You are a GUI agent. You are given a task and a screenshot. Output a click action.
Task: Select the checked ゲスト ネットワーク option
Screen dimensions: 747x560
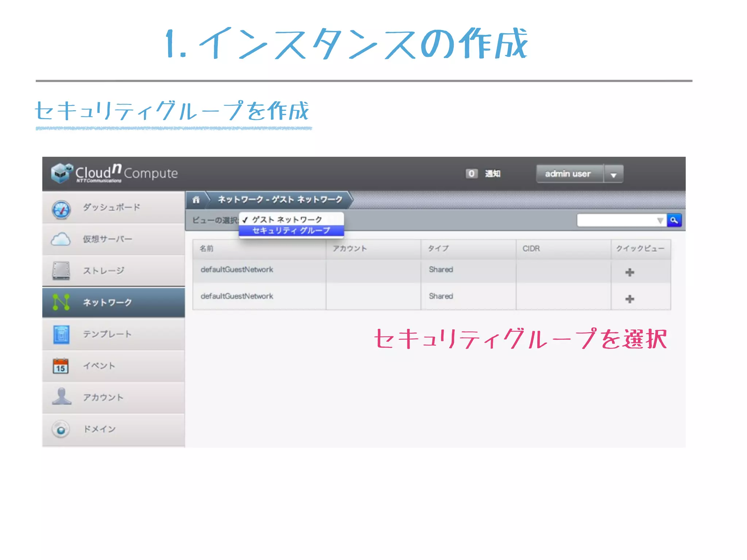point(287,219)
